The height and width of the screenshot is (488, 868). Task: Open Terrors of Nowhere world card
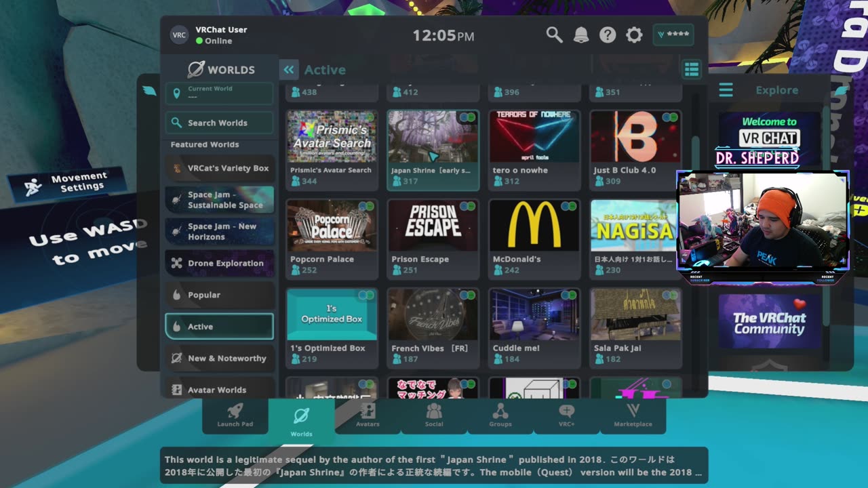(x=534, y=150)
